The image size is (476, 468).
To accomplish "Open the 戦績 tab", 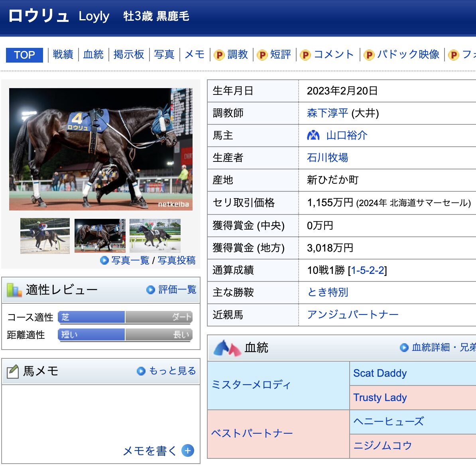I will [x=63, y=55].
